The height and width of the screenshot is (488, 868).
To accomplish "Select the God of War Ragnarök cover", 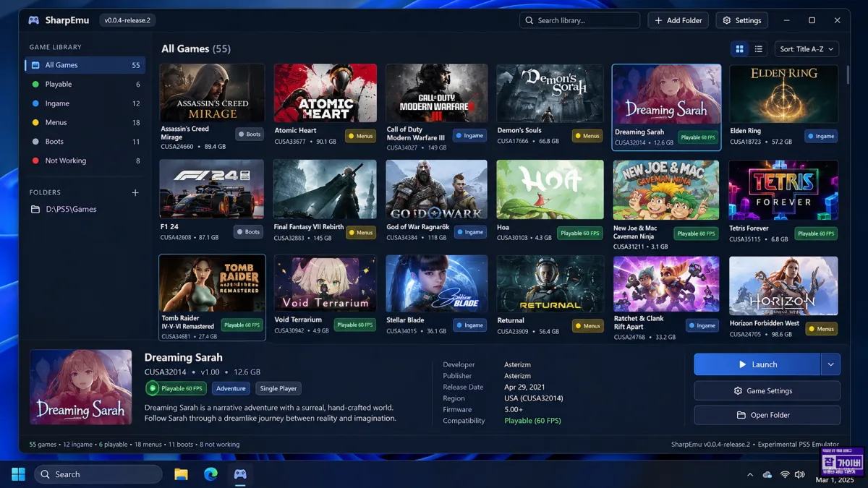I will [436, 189].
